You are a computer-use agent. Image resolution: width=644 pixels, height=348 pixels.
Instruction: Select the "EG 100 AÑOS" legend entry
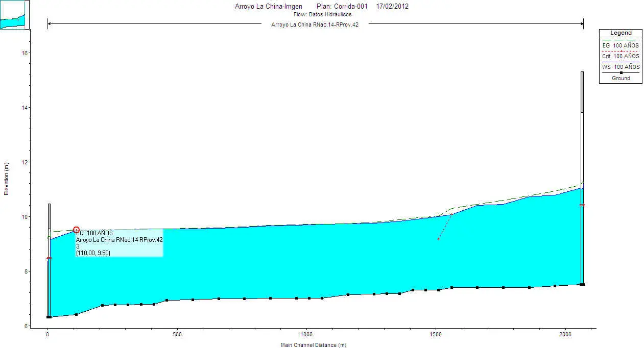click(621, 45)
